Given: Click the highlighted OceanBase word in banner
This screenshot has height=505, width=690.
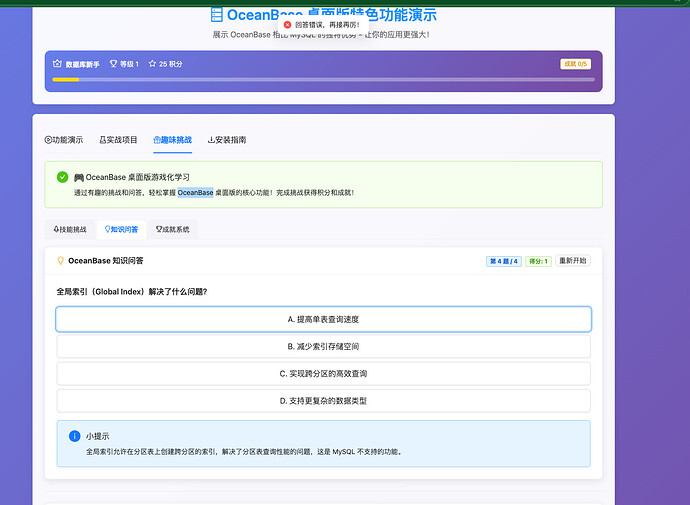Looking at the screenshot, I should (x=195, y=192).
